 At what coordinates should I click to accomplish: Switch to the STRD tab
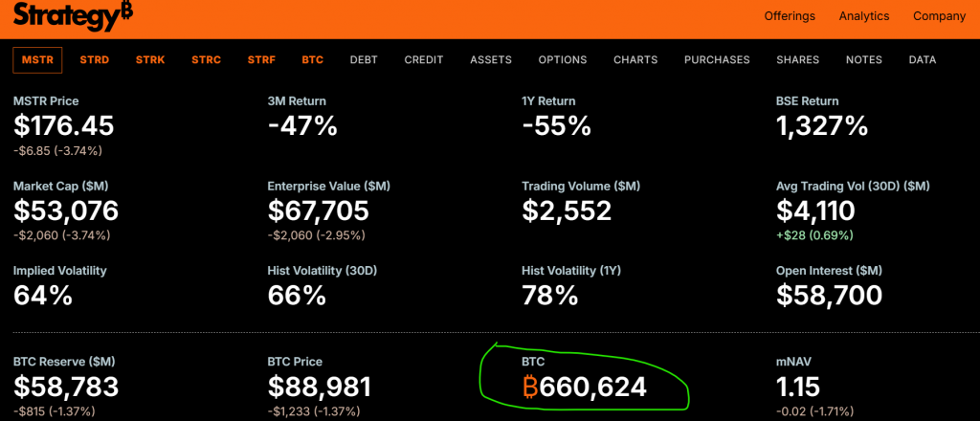pos(95,60)
